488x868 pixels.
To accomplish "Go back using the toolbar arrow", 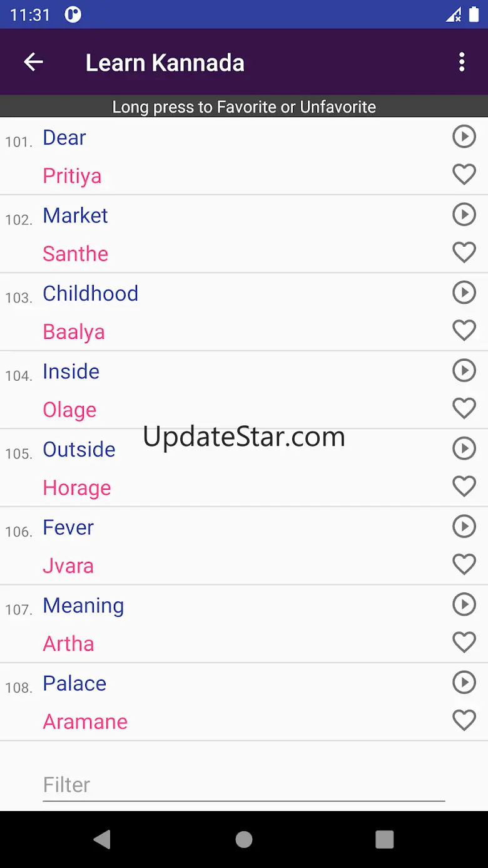I will coord(33,62).
